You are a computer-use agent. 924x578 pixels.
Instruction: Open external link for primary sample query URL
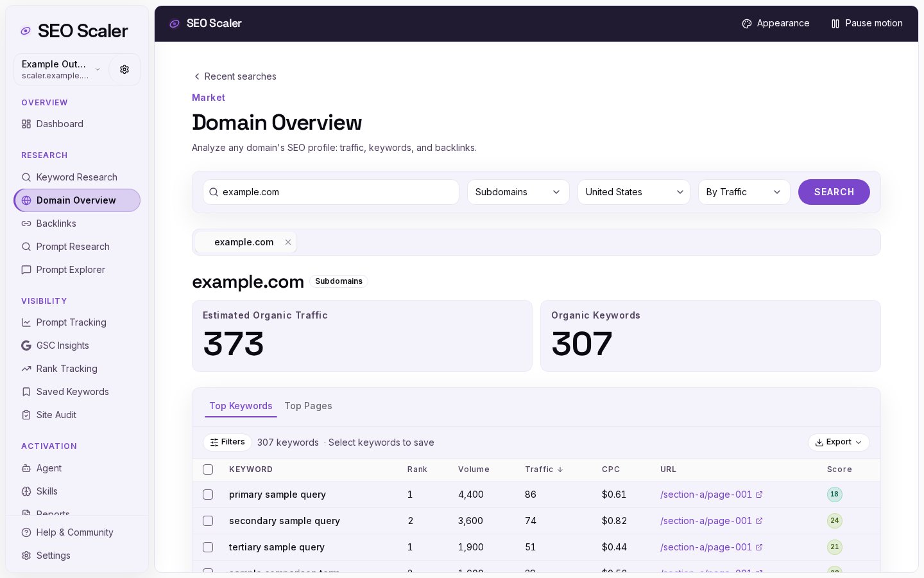[x=759, y=495]
